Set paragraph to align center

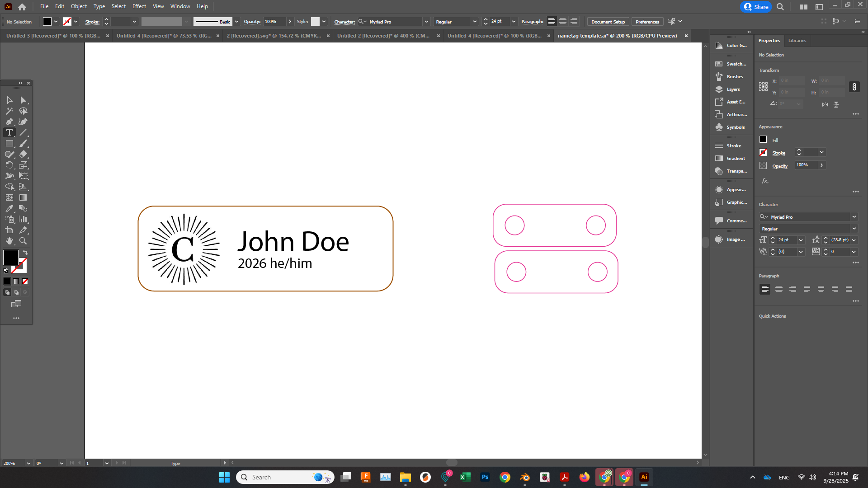(x=778, y=289)
